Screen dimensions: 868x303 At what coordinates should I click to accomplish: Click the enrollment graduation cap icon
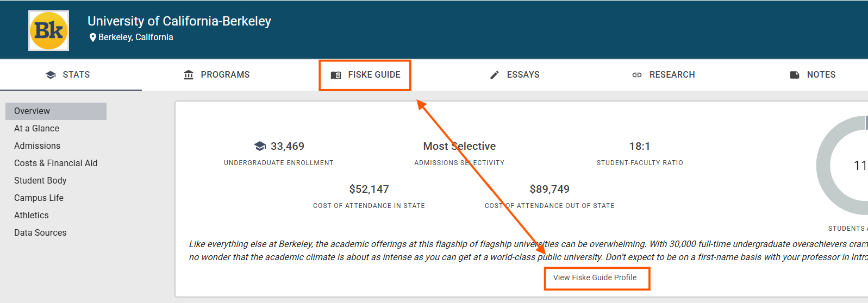point(260,146)
